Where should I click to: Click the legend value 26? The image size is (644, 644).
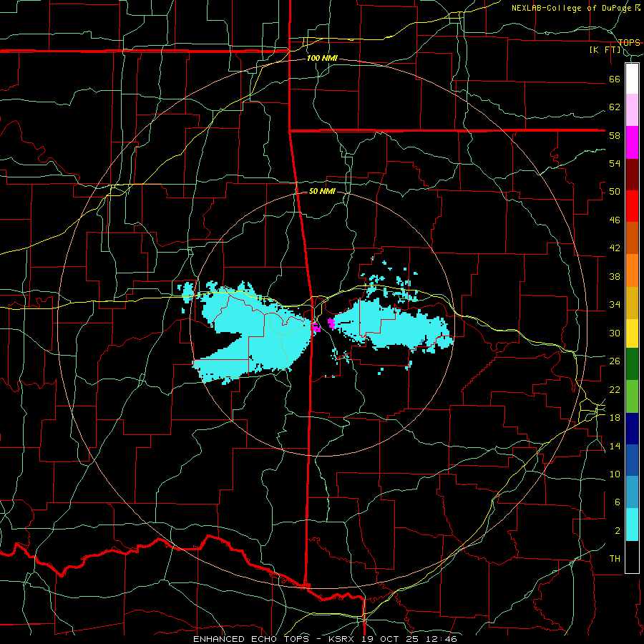pyautogui.click(x=615, y=361)
